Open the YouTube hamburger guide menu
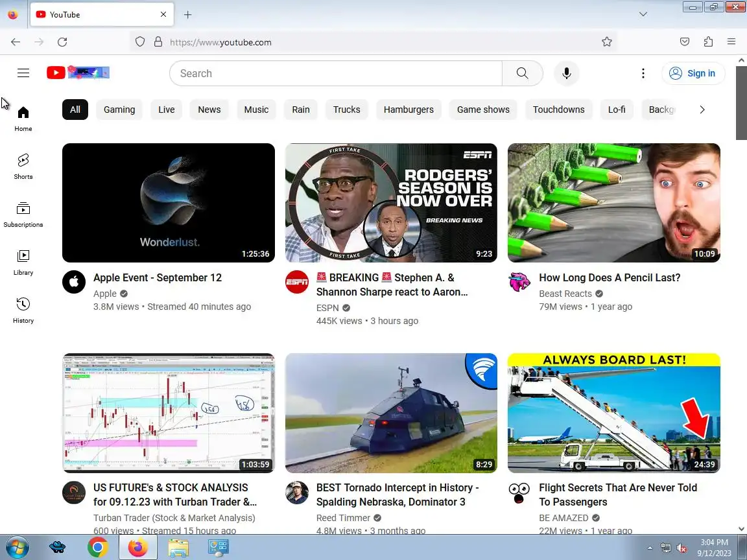Screen dimensions: 747x560 pos(23,73)
